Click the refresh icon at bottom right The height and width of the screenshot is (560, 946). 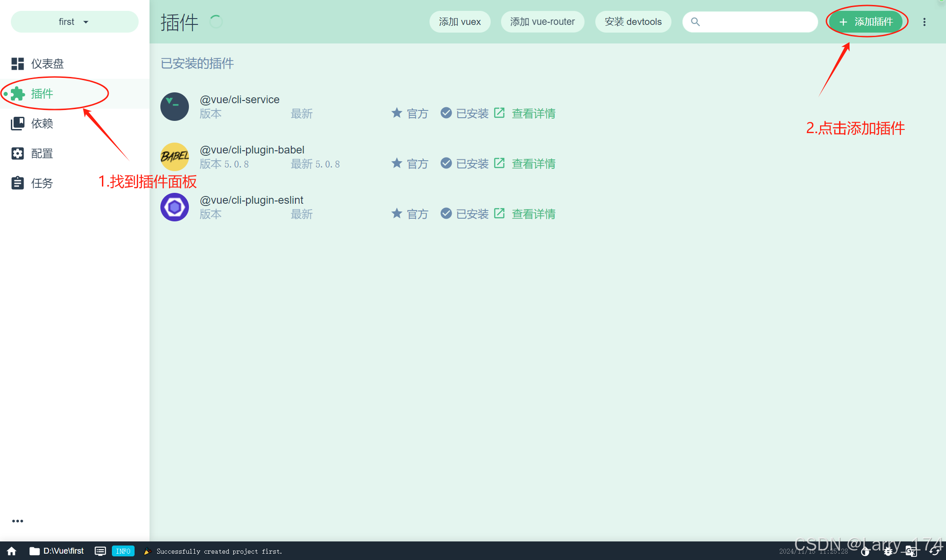[935, 552]
